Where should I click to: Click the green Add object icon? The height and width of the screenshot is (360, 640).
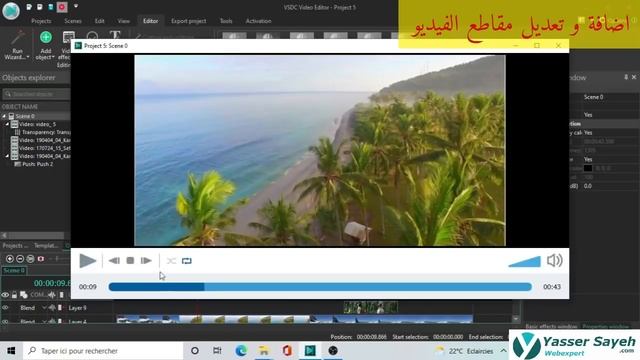click(46, 37)
